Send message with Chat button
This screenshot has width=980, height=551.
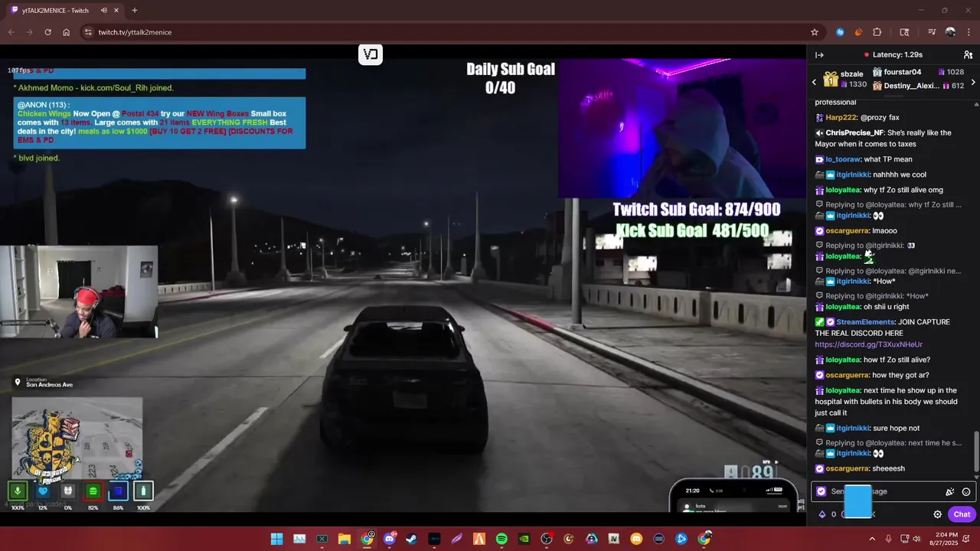(962, 514)
